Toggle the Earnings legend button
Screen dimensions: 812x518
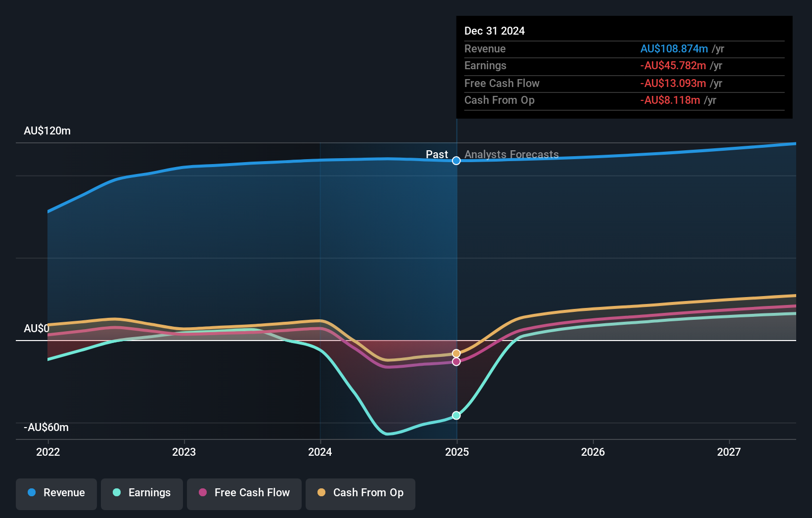[142, 494]
